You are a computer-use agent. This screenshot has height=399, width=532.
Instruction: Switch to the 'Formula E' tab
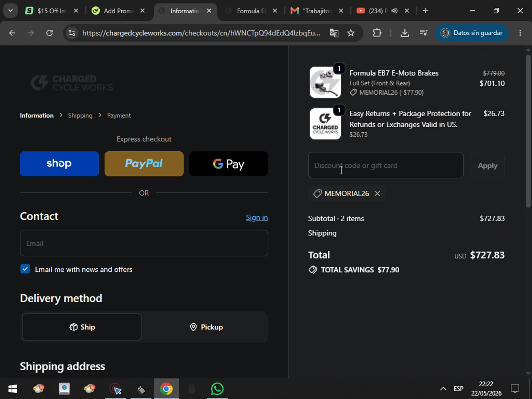point(251,11)
